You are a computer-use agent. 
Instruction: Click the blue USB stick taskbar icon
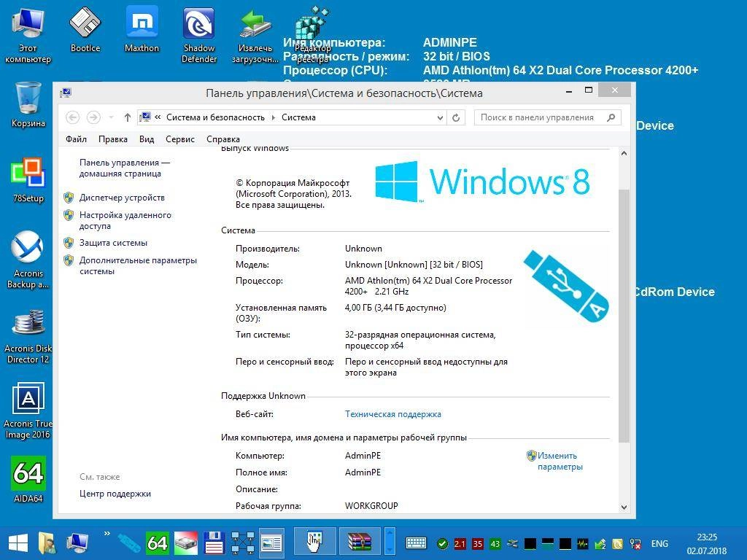[128, 543]
